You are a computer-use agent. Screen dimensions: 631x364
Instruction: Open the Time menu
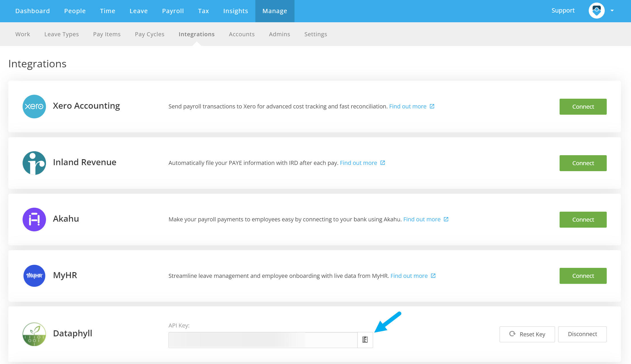tap(107, 11)
